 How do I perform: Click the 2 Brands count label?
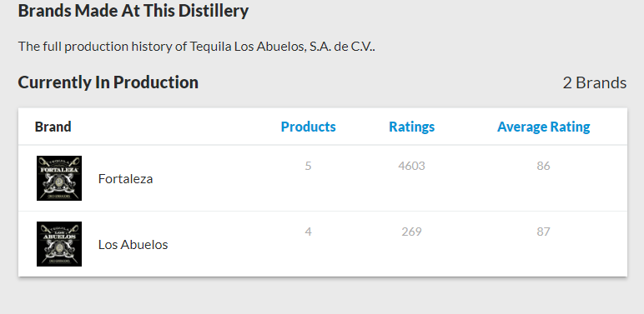coord(595,82)
